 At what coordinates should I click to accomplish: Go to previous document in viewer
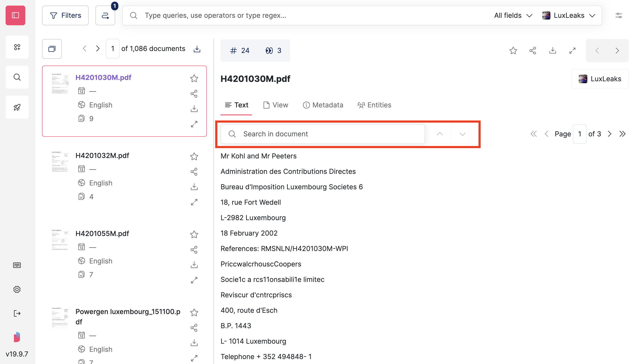(x=597, y=51)
